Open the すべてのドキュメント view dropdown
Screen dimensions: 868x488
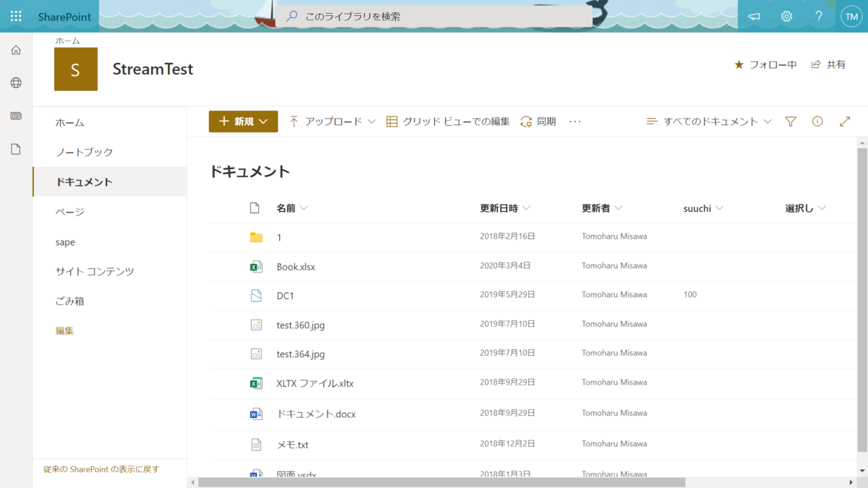(710, 121)
